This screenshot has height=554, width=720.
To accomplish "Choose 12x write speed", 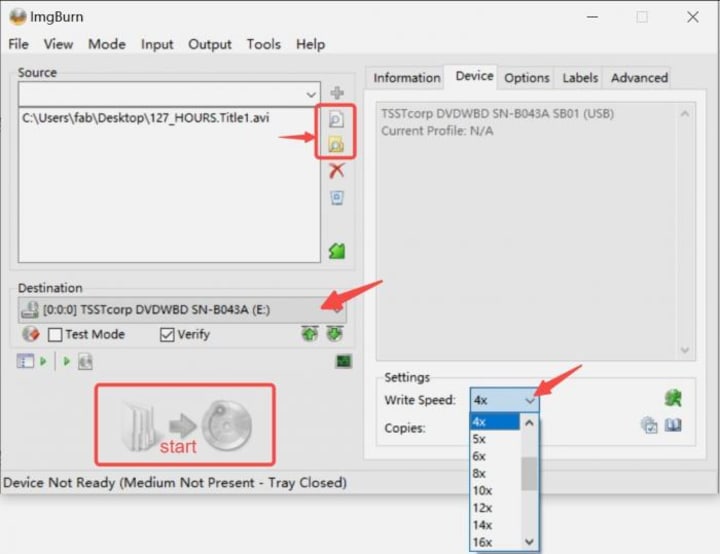I will [495, 508].
